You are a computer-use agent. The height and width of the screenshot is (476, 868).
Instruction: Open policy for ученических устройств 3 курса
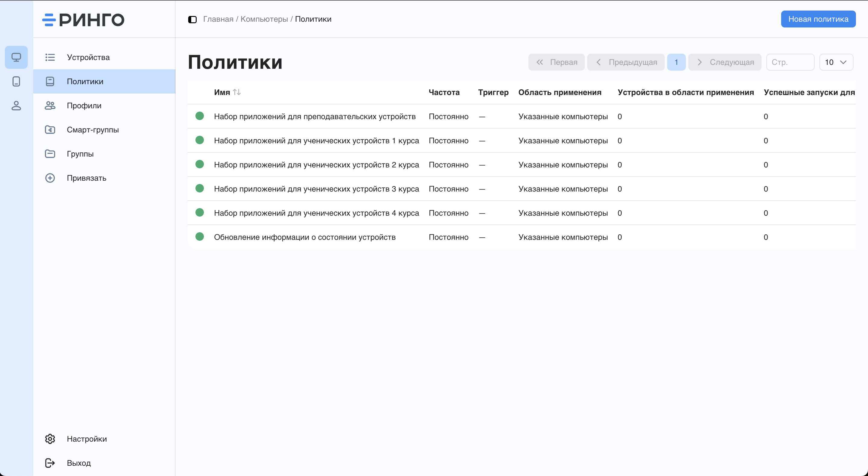(x=316, y=189)
